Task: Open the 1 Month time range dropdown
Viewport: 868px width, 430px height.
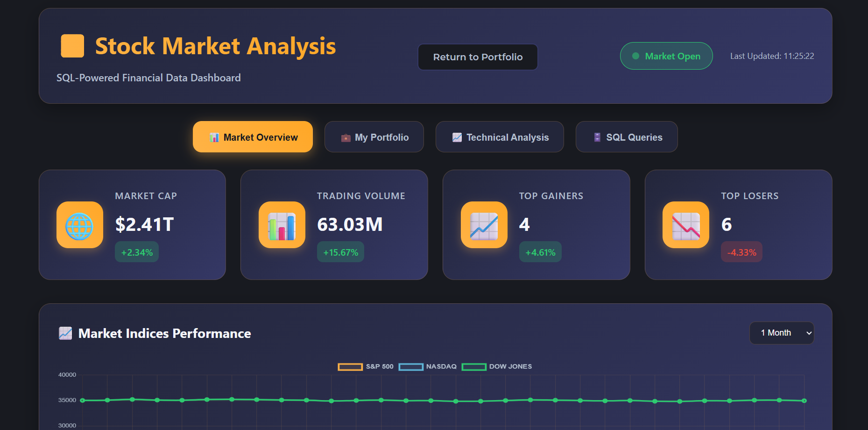Action: pyautogui.click(x=781, y=333)
